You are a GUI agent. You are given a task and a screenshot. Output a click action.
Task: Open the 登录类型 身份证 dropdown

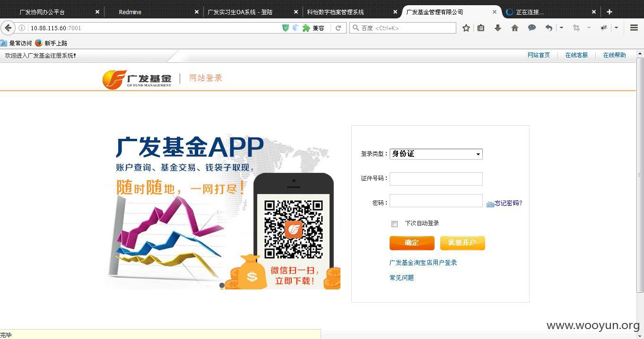tap(436, 154)
